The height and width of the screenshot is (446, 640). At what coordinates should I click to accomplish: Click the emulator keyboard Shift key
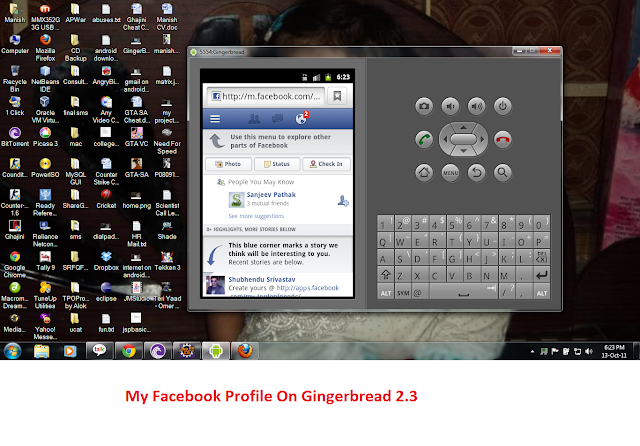(x=385, y=275)
